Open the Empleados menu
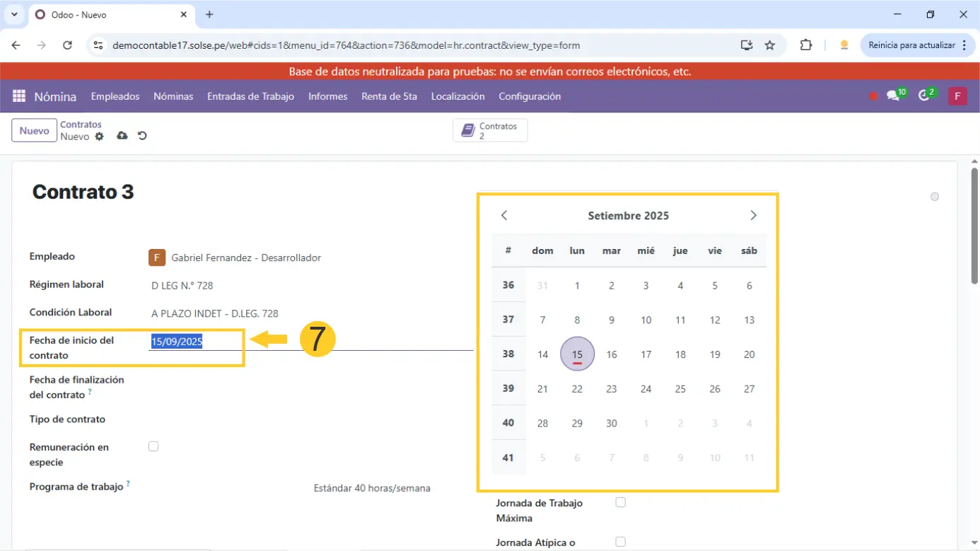This screenshot has height=551, width=980. (115, 96)
